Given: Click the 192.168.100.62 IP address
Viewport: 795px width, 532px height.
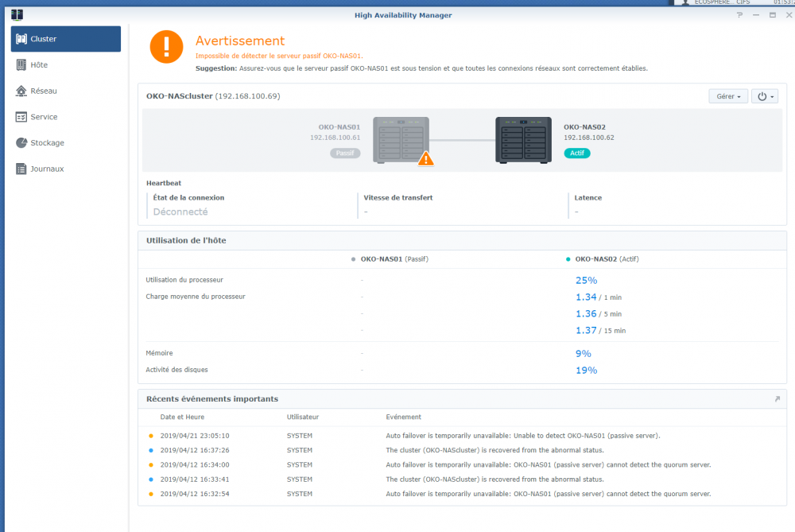Looking at the screenshot, I should point(588,138).
